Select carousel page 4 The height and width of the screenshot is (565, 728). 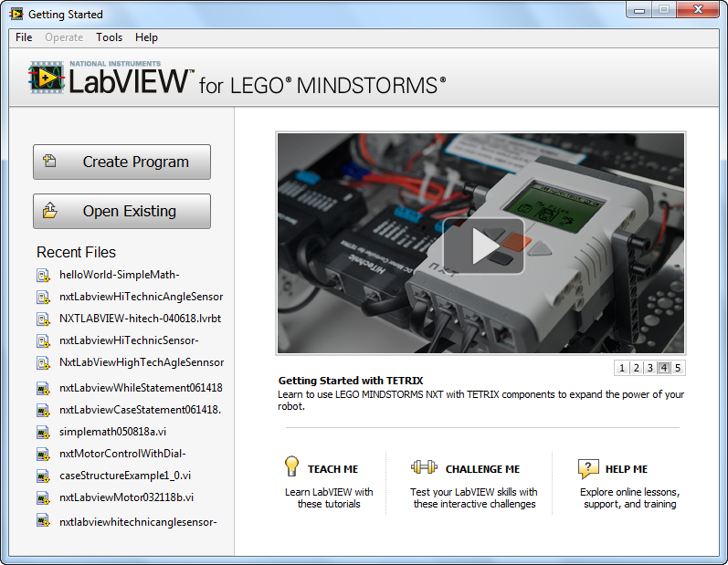coord(664,368)
